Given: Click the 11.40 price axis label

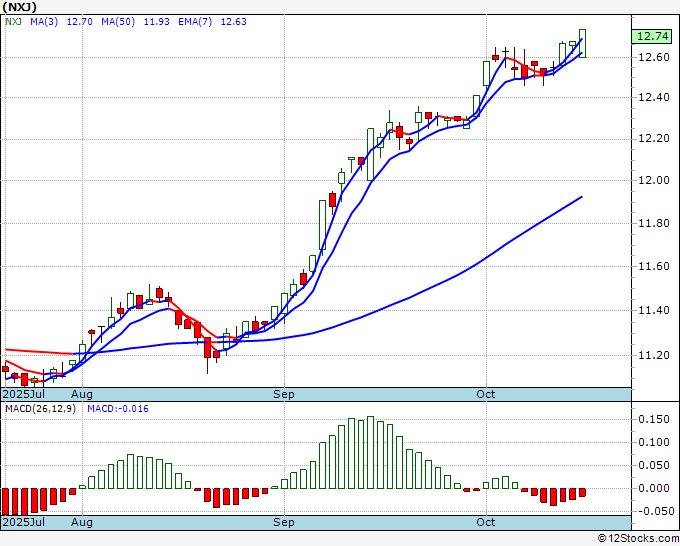Looking at the screenshot, I should 654,310.
